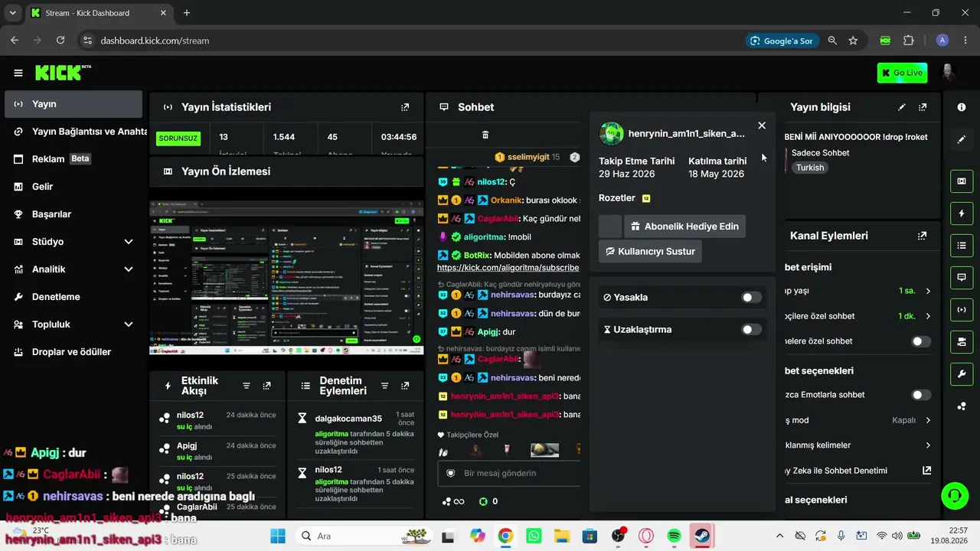Click the Google'a Sor button in the address bar
The image size is (980, 551).
tap(782, 41)
